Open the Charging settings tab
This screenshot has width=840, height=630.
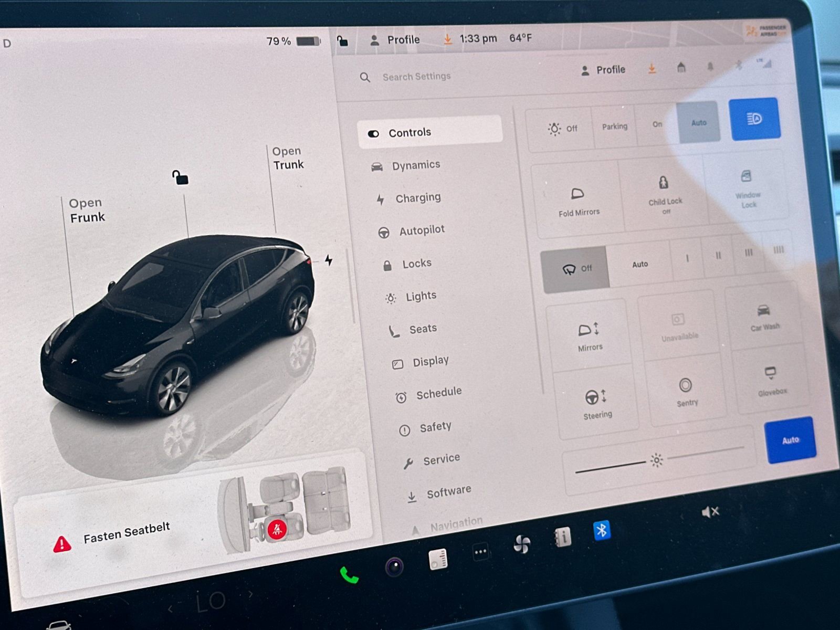418,198
